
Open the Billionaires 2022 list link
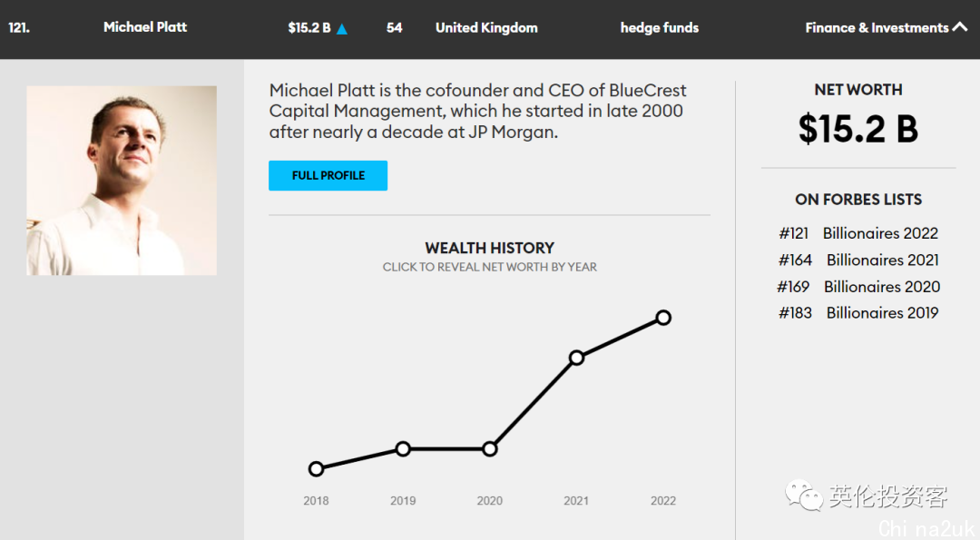880,233
